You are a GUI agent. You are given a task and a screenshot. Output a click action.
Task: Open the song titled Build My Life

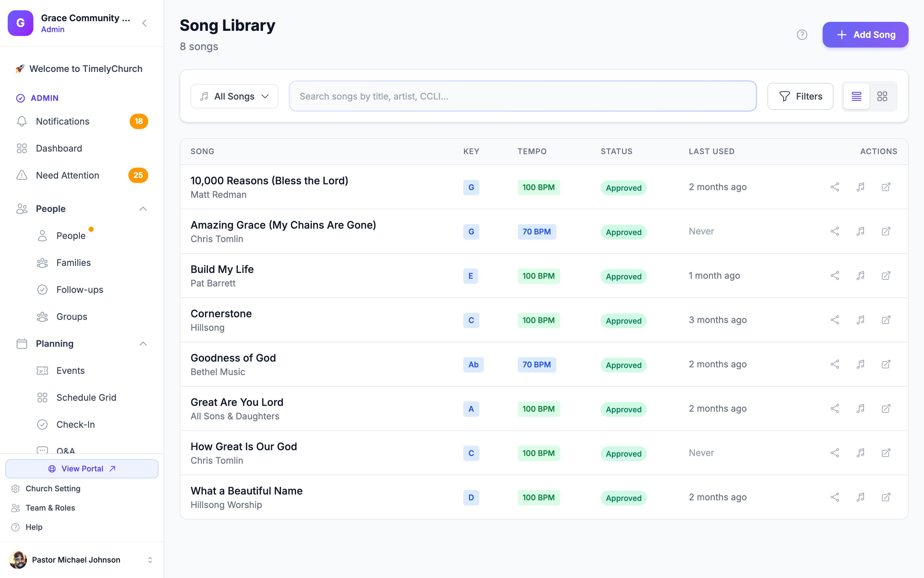[x=222, y=269]
